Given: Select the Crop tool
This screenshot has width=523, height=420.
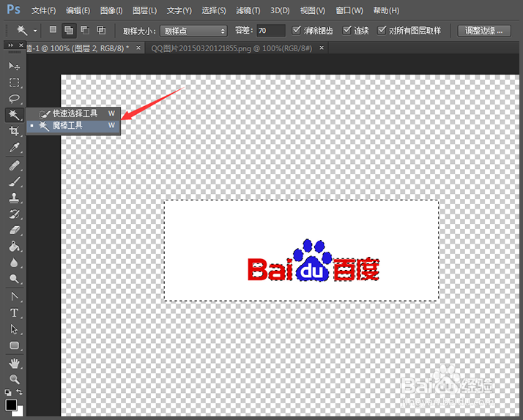Looking at the screenshot, I should 14,131.
